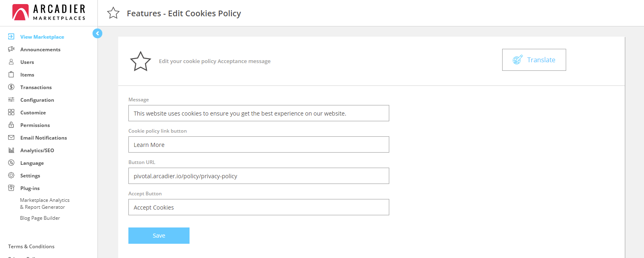Click the Configuration sliders icon
644x258 pixels.
pos(11,100)
